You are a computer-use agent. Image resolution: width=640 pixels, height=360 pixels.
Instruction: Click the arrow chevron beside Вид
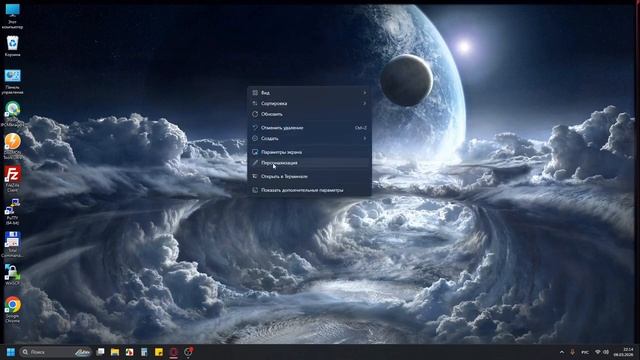pos(364,93)
